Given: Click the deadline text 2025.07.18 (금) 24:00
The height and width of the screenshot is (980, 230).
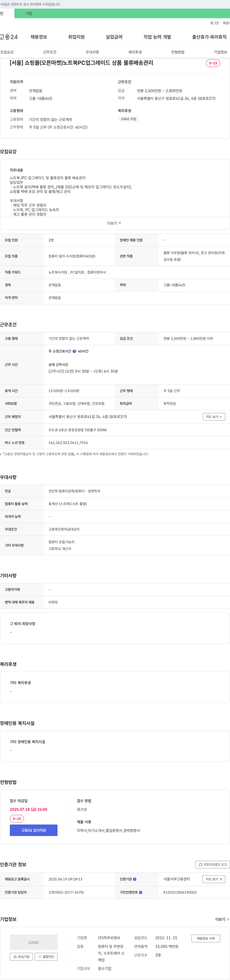Looking at the screenshot, I should pos(29,809).
